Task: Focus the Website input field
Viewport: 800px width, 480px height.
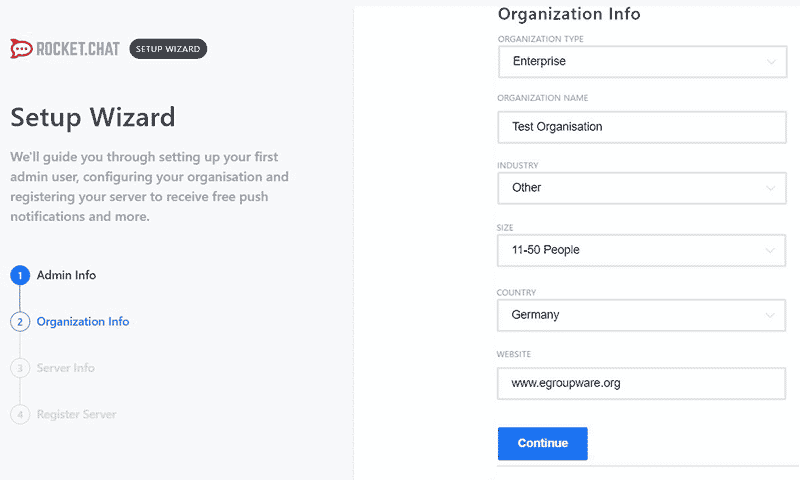Action: [x=641, y=383]
